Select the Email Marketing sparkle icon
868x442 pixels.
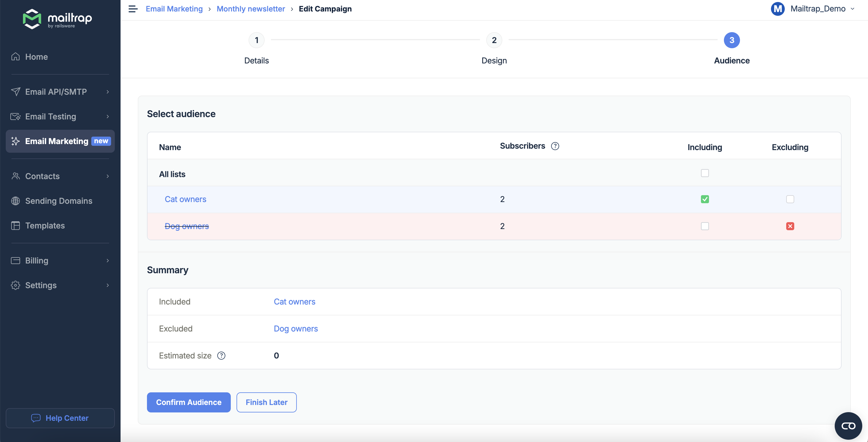[15, 141]
